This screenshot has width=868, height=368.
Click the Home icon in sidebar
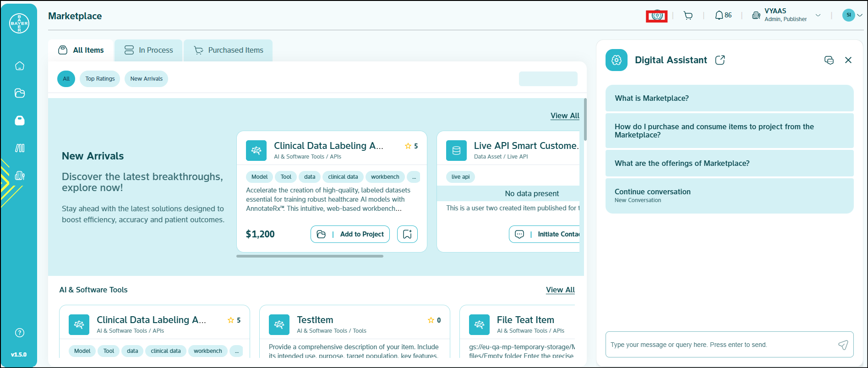[20, 66]
